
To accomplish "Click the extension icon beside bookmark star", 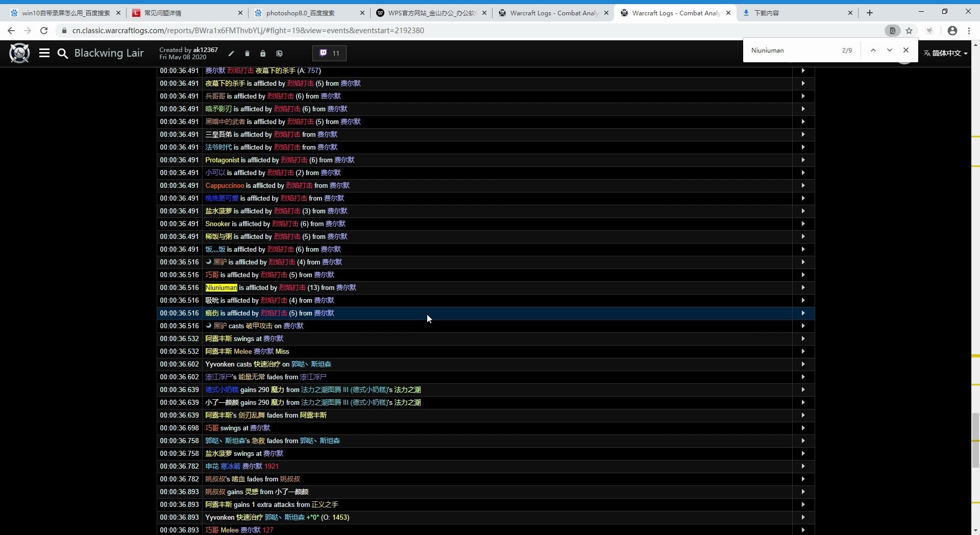I will (x=930, y=31).
